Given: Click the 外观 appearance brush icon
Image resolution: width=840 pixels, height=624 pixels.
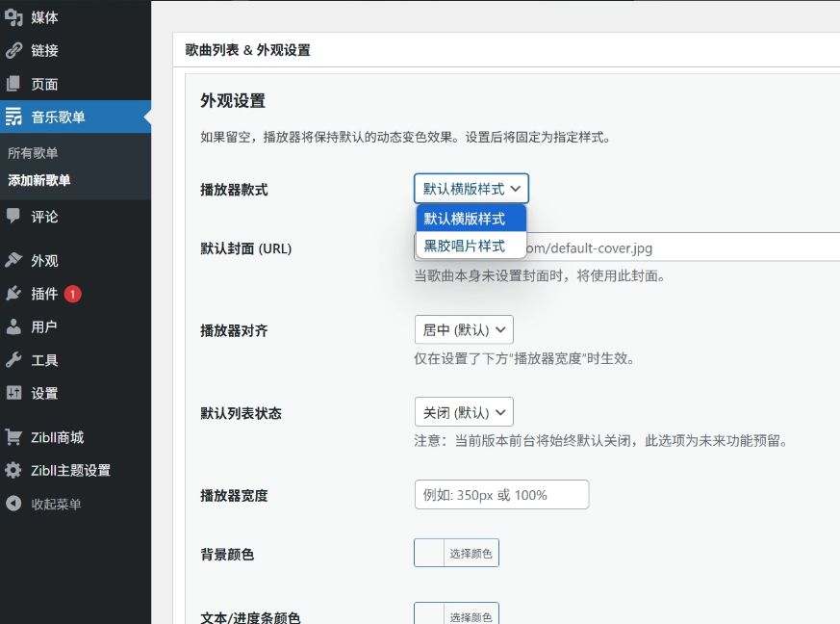Looking at the screenshot, I should [13, 260].
